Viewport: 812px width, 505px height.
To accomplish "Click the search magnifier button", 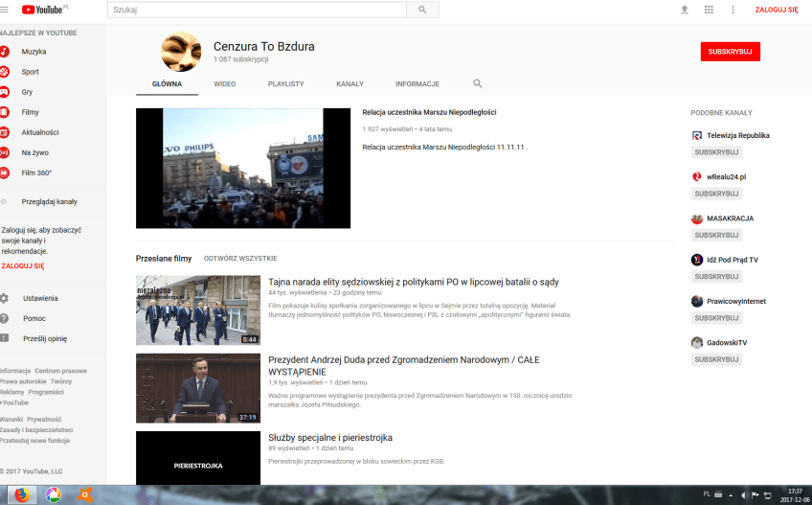I will (x=422, y=10).
